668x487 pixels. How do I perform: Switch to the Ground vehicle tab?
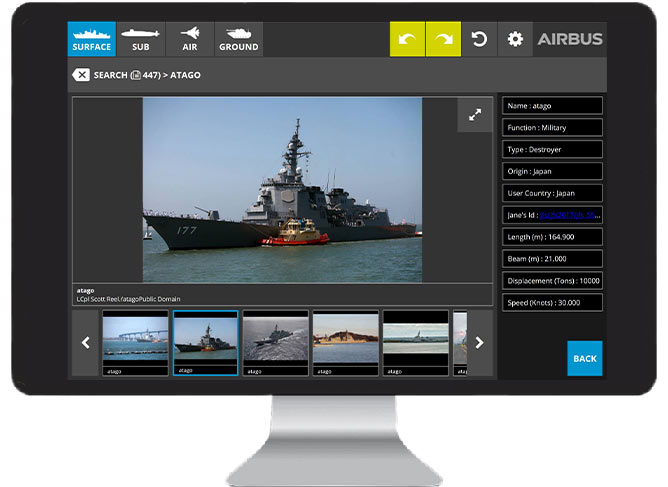click(238, 39)
